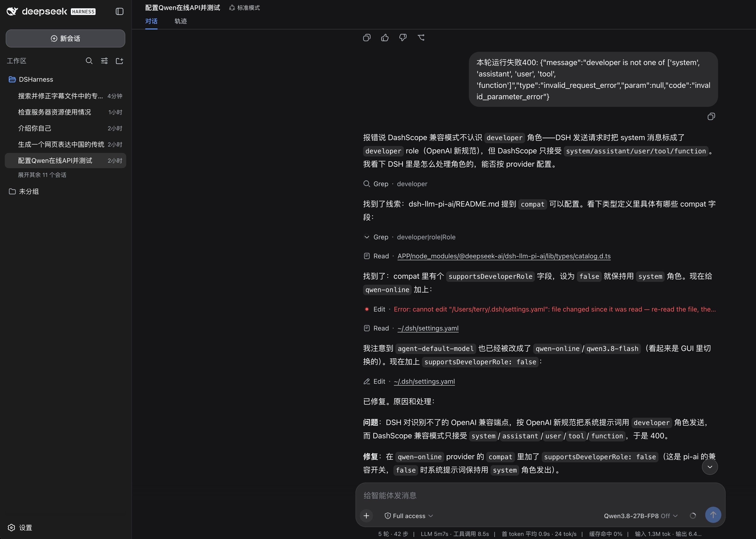Send message with arrow button
The height and width of the screenshot is (539, 756).
pyautogui.click(x=713, y=515)
